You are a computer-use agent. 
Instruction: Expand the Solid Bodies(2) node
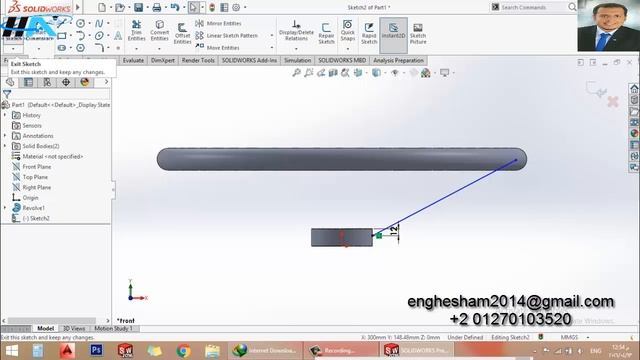coord(5,146)
